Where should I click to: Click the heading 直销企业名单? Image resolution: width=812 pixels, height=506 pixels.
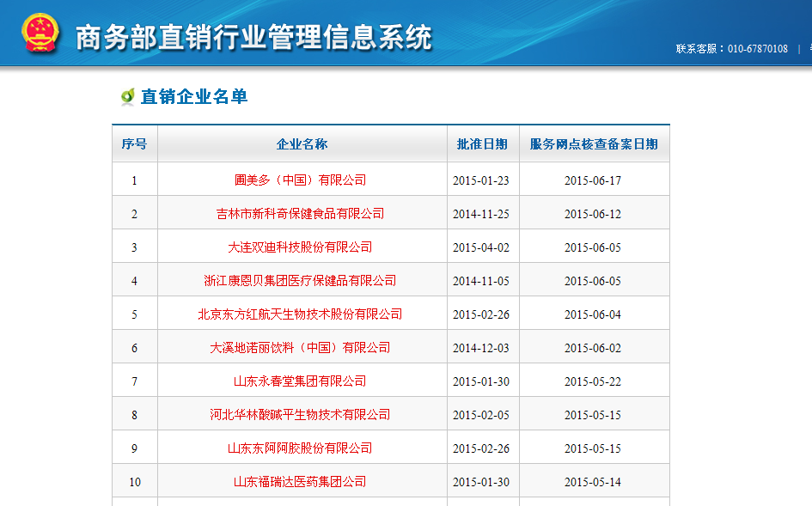tap(194, 97)
